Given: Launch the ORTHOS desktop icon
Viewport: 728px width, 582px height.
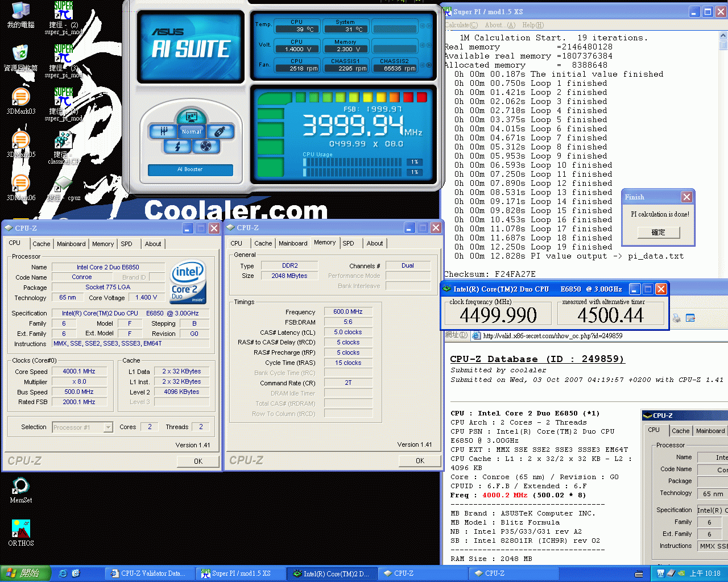Looking at the screenshot, I should (20, 533).
